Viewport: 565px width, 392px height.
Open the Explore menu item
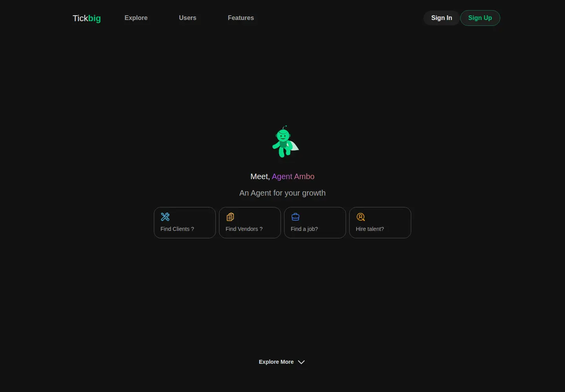tap(136, 18)
